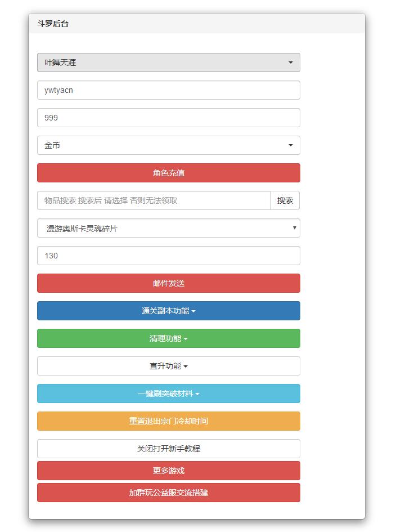The image size is (401, 532).
Task: Click the 重置退出宗门冷却时间 orange button
Action: click(169, 421)
